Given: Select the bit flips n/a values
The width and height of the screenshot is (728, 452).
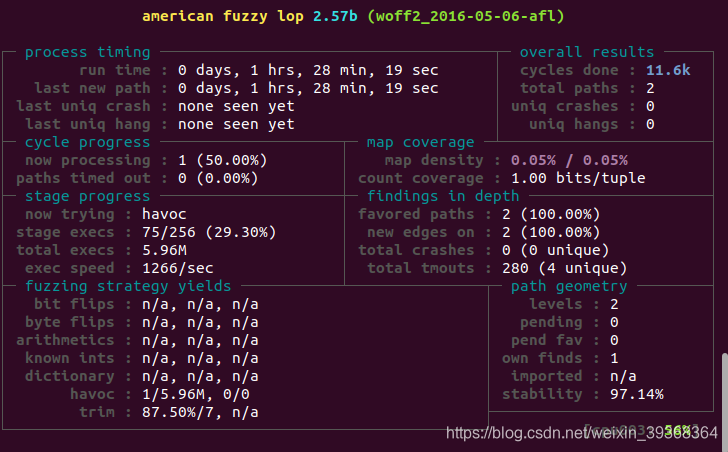Looking at the screenshot, I should coord(200,305).
